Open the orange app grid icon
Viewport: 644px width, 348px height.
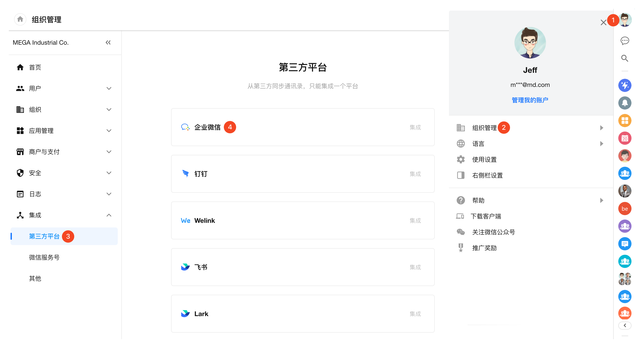[x=624, y=121]
